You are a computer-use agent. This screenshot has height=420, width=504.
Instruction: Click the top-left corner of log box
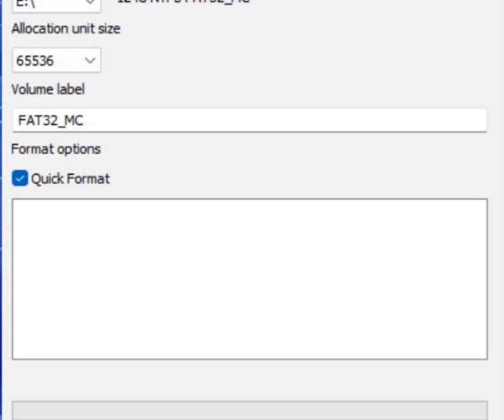click(x=13, y=199)
